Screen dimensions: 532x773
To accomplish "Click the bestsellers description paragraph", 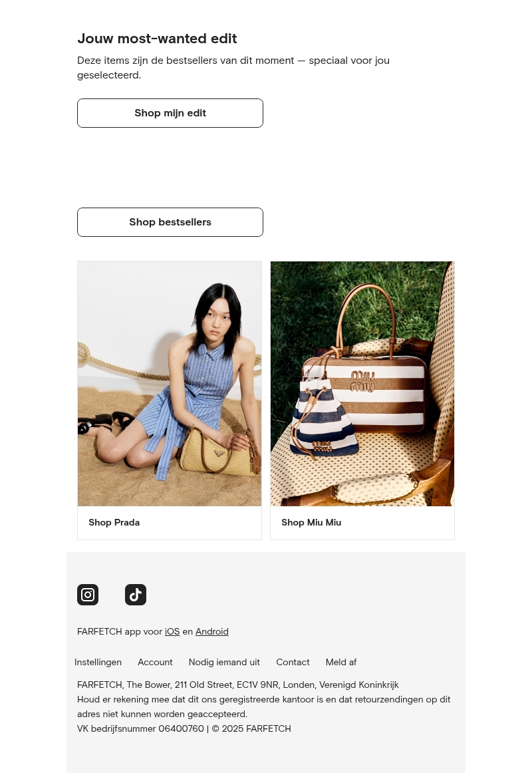I will pos(233,68).
